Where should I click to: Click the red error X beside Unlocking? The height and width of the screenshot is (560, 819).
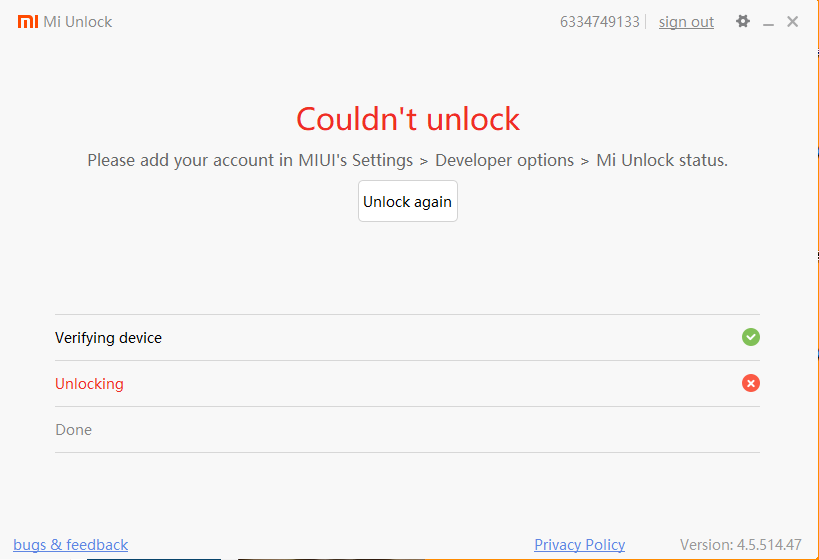pos(751,383)
